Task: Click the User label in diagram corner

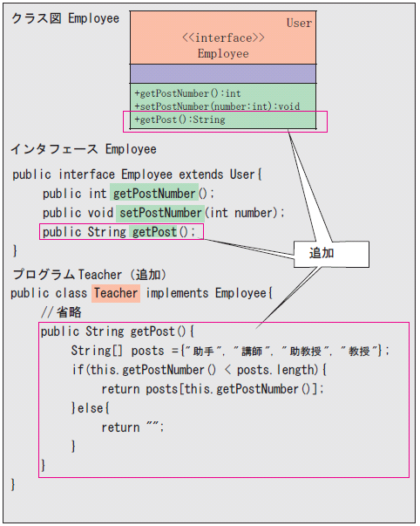Action: point(299,24)
